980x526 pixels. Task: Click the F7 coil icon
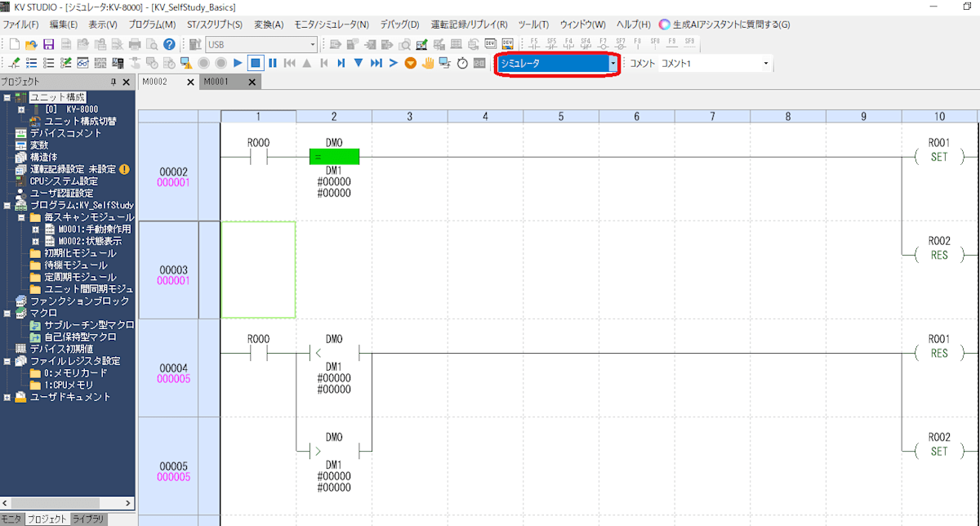(x=603, y=42)
